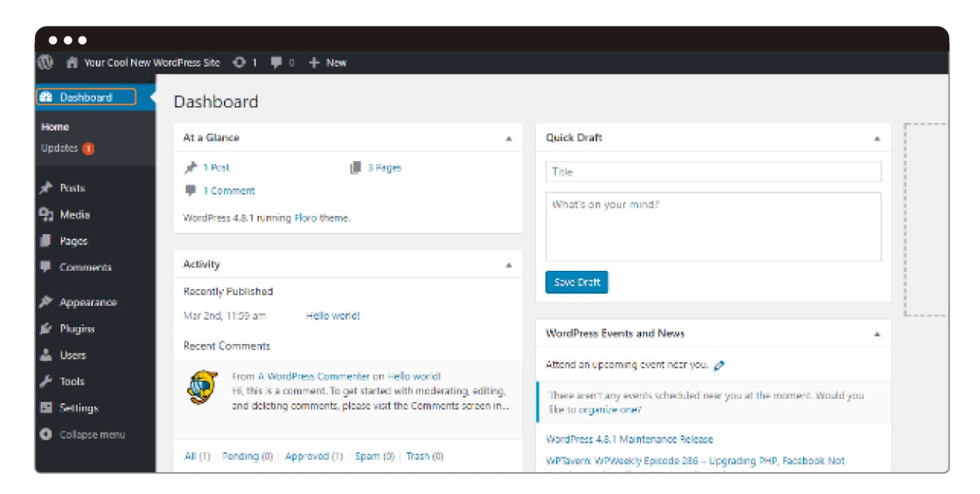Open the Comments menu in sidebar

[x=86, y=267]
